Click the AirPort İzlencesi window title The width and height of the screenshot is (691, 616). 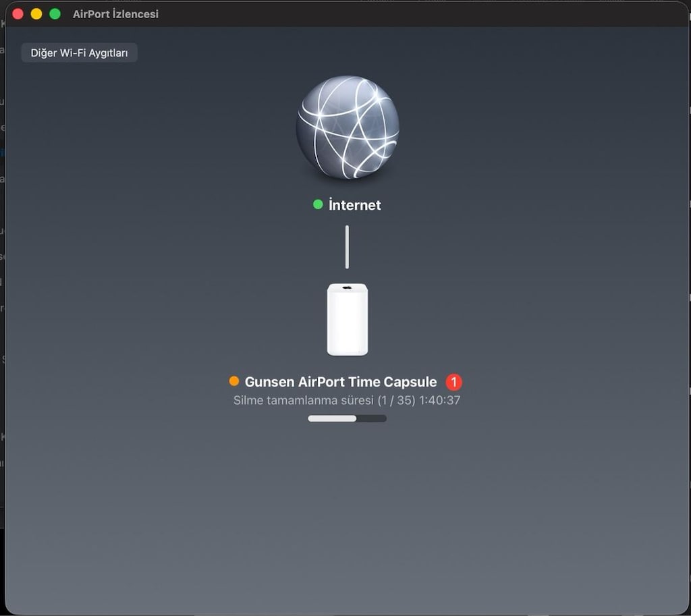[x=115, y=14]
